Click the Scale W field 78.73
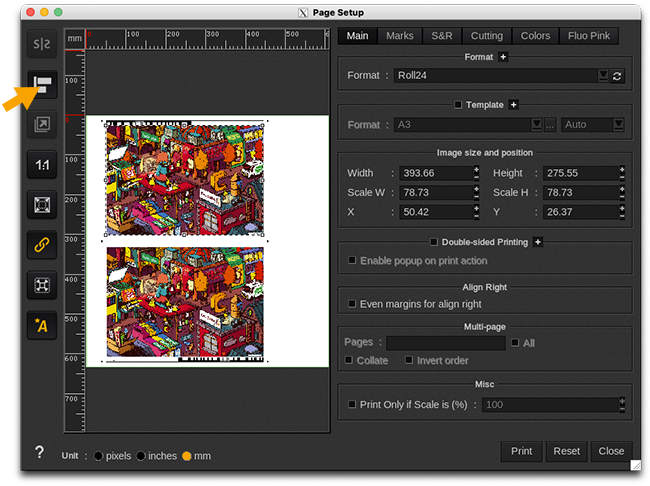 [436, 192]
